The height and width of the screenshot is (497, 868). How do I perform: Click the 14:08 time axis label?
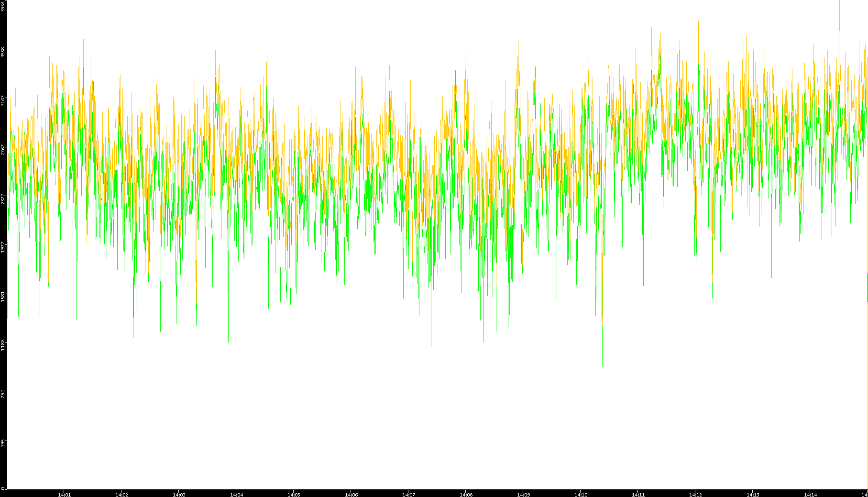coord(466,494)
